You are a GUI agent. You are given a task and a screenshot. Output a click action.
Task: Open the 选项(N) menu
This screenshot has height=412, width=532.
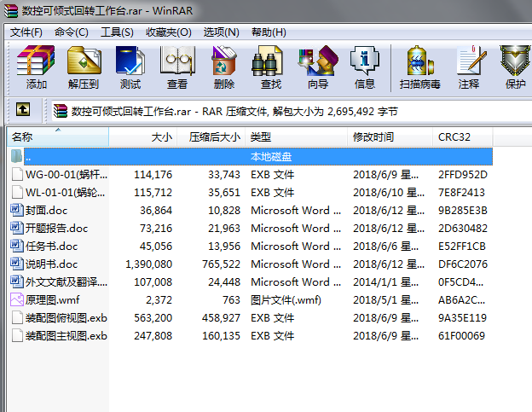[221, 32]
